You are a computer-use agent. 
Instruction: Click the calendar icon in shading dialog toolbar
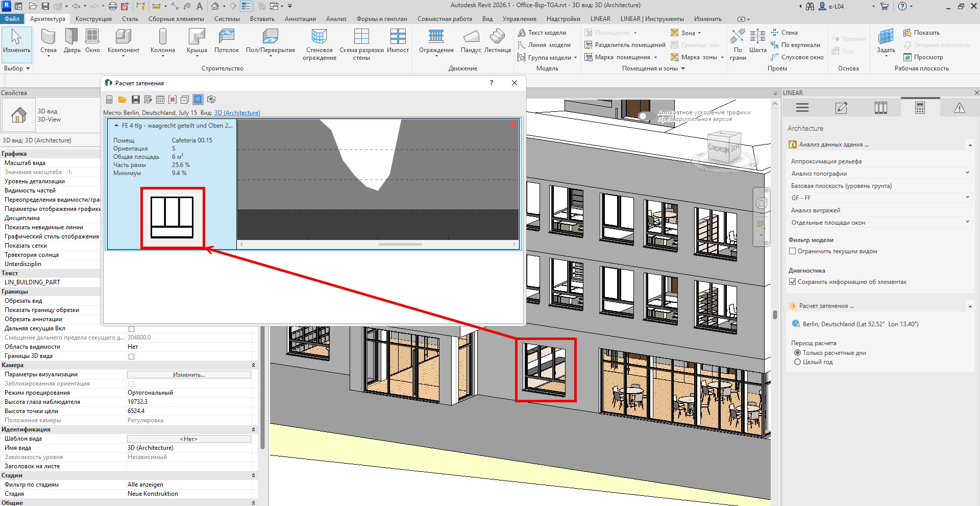point(160,100)
